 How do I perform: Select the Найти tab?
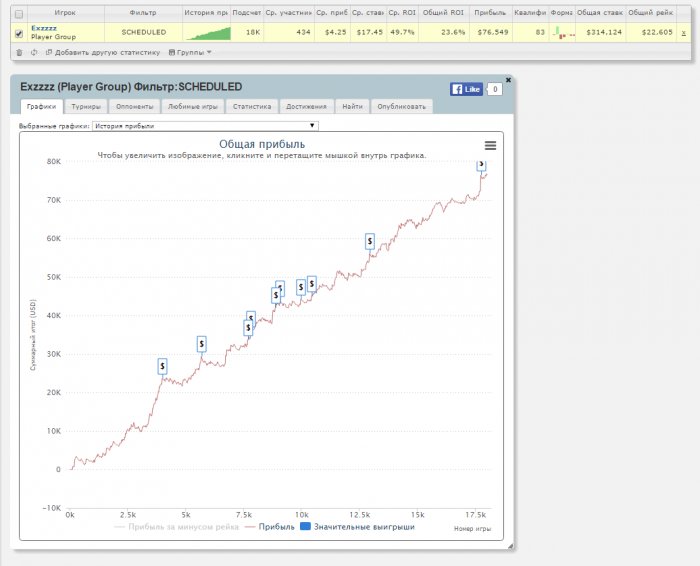click(352, 107)
